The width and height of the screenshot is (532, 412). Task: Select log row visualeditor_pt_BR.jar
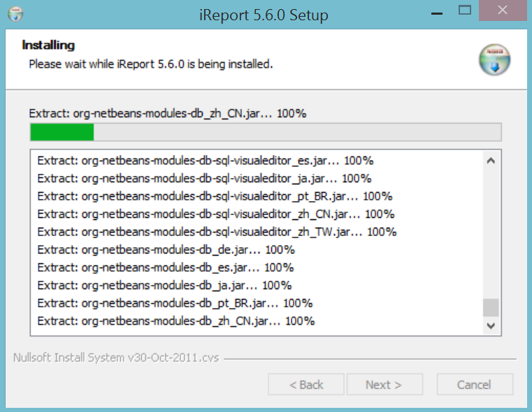pos(215,196)
